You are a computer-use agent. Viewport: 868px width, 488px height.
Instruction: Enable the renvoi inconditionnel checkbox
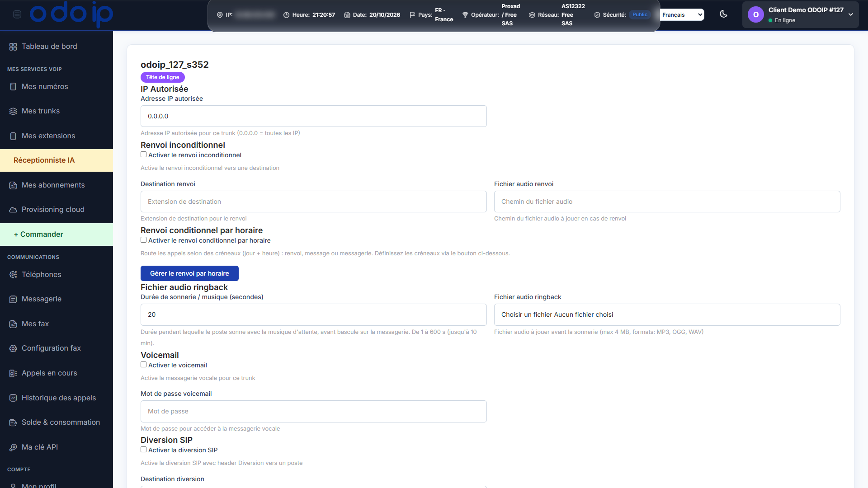(143, 155)
